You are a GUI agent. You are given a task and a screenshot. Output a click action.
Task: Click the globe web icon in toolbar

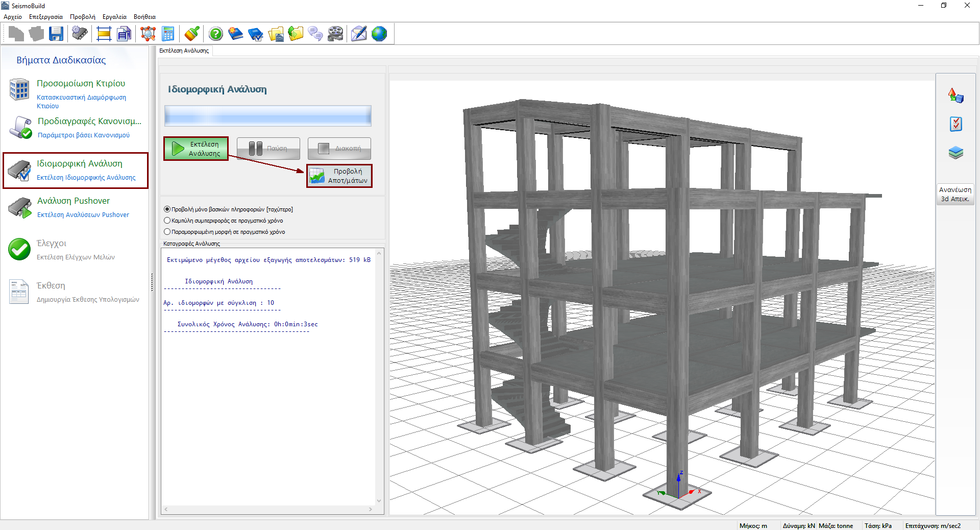point(379,34)
